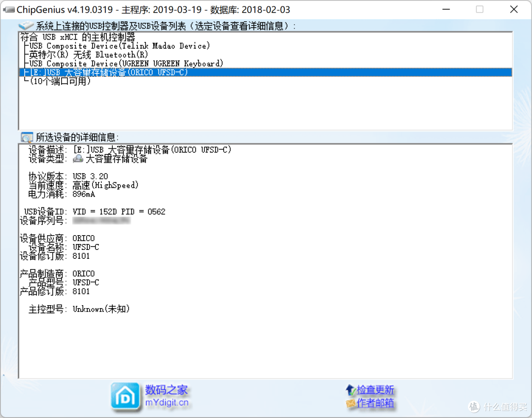Open the 数码之家 house logo icon
This screenshot has height=418, width=532.
125,396
